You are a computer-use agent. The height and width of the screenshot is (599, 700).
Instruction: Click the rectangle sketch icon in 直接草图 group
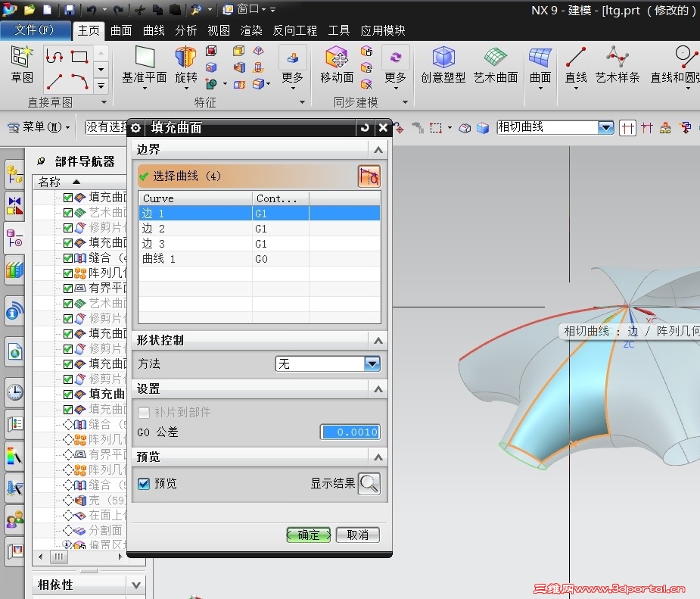pyautogui.click(x=79, y=57)
